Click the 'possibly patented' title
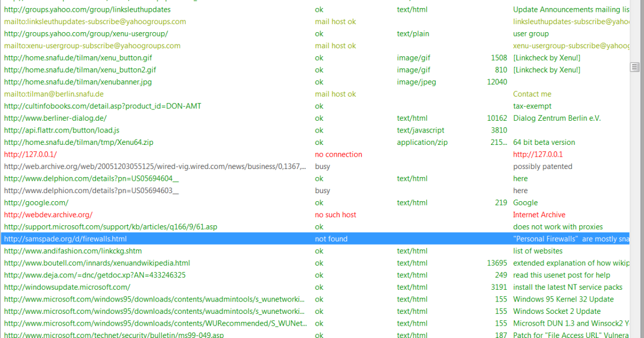The height and width of the screenshot is (338, 644). coord(543,166)
